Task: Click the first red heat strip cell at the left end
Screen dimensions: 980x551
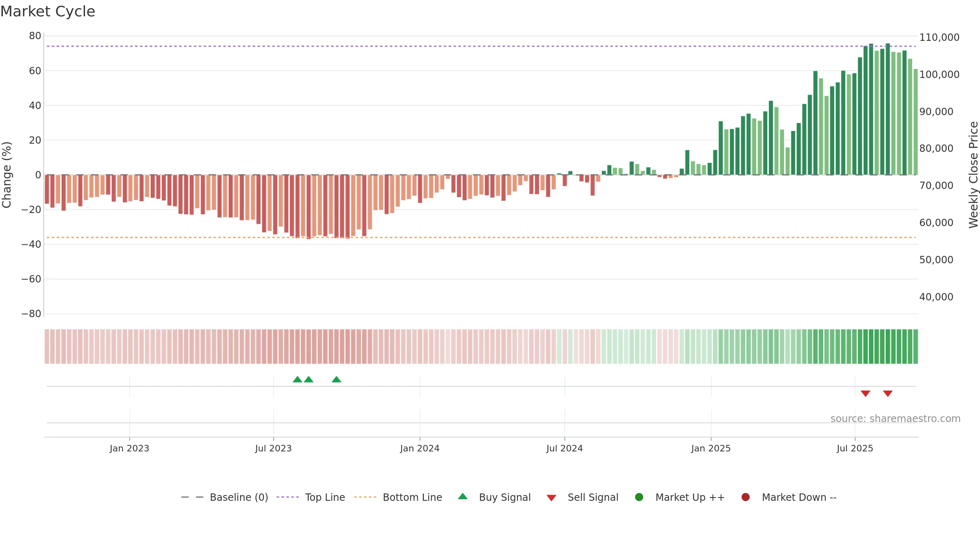Action: coord(47,347)
